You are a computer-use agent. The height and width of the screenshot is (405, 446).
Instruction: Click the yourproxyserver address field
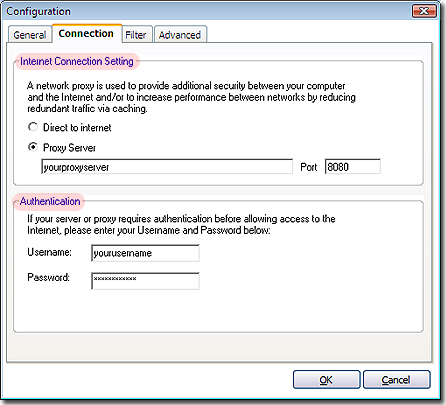click(167, 167)
